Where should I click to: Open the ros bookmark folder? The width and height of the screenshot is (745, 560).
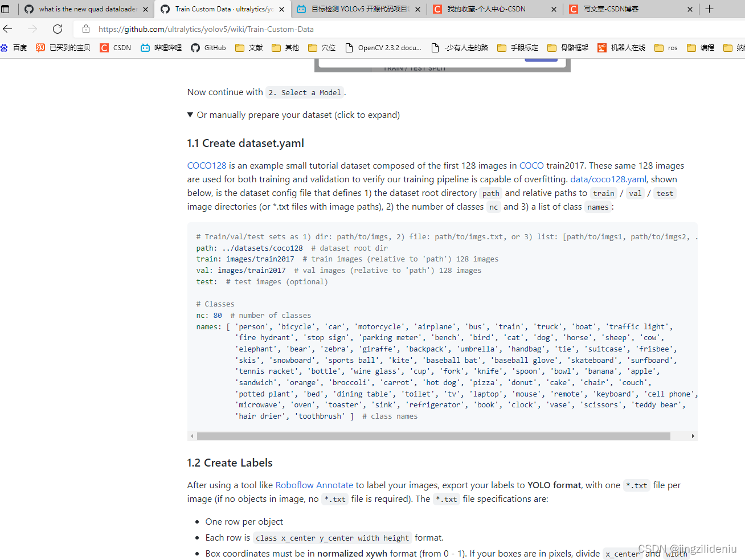(666, 48)
